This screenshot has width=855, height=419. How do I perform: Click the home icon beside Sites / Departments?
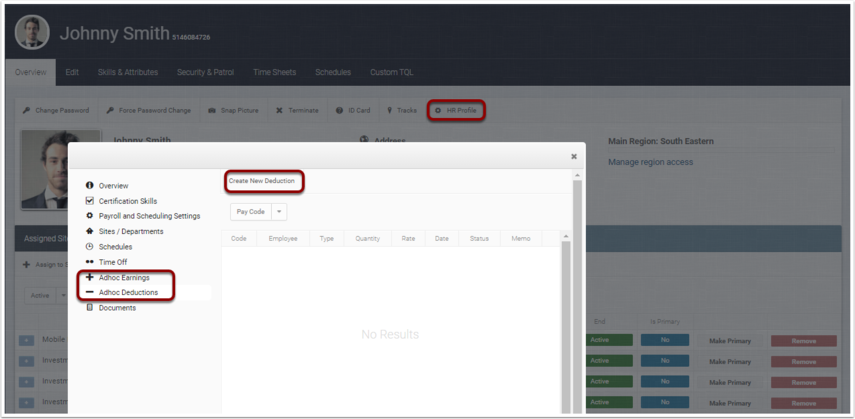click(89, 231)
